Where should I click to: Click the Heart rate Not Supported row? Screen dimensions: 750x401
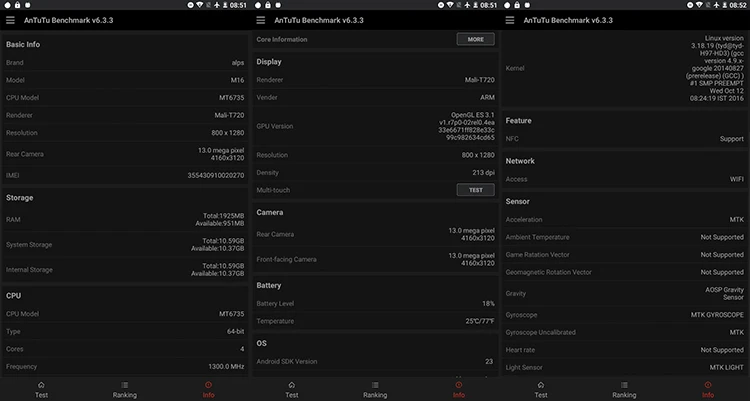(625, 350)
